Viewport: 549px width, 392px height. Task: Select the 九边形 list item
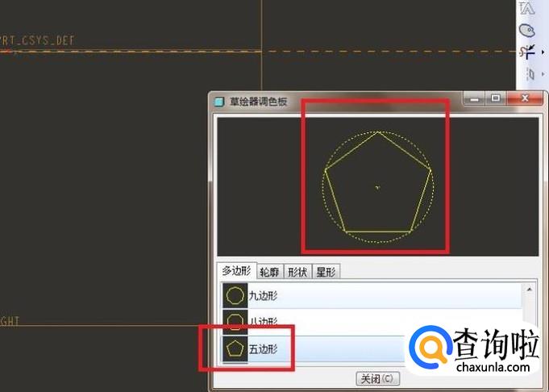pos(372,296)
